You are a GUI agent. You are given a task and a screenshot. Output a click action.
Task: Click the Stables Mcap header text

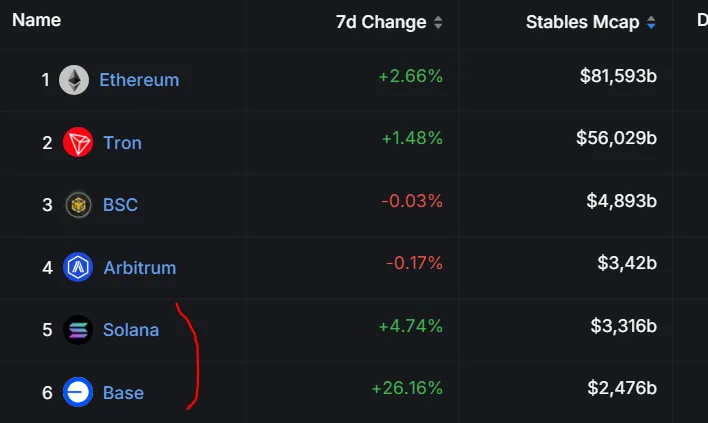(582, 22)
